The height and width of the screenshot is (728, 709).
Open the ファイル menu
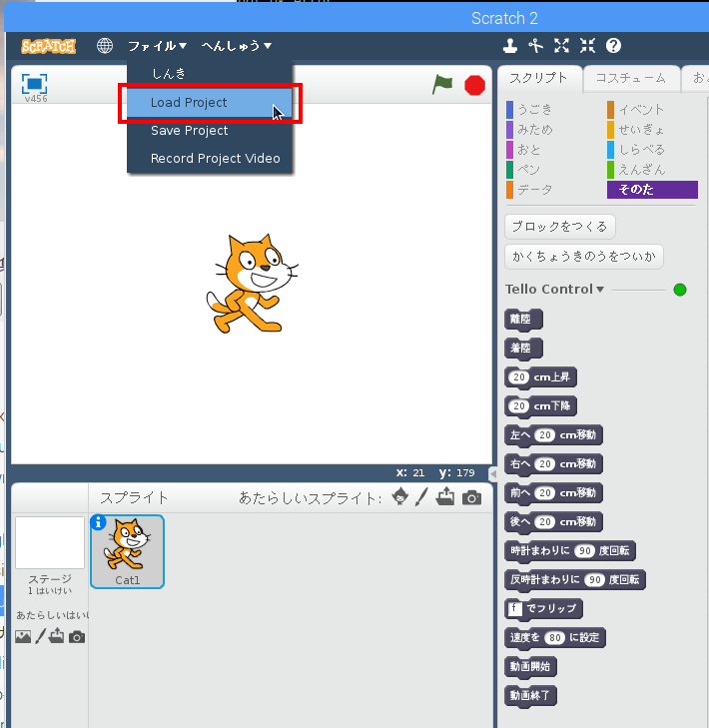(157, 46)
